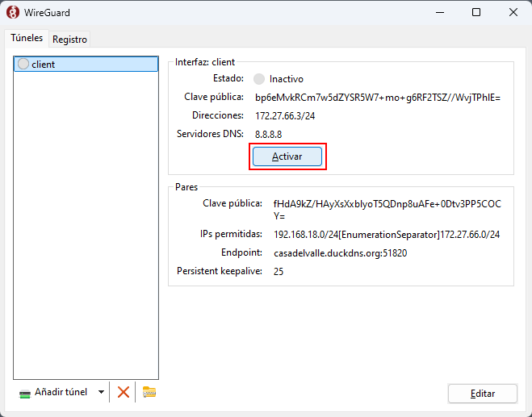Click the Direcciones value 172.27.66.3/24
Screen dimensions: 532x417
(x=285, y=116)
